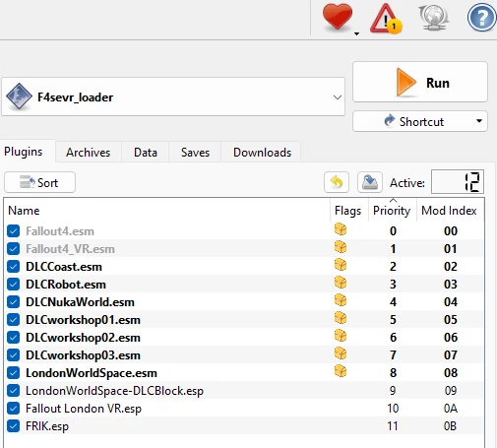The height and width of the screenshot is (448, 497).
Task: Select the LondonWorldSpace.esm plugin name
Action: [x=92, y=373]
